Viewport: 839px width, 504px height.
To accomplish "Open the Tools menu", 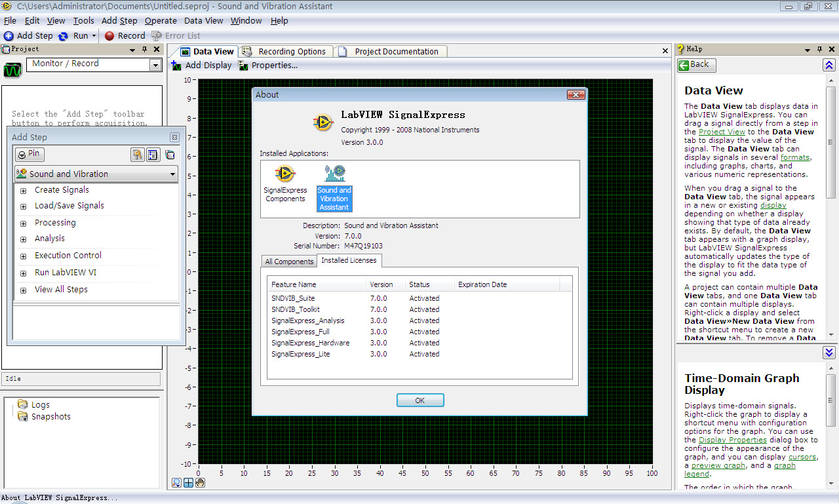I will click(x=83, y=20).
